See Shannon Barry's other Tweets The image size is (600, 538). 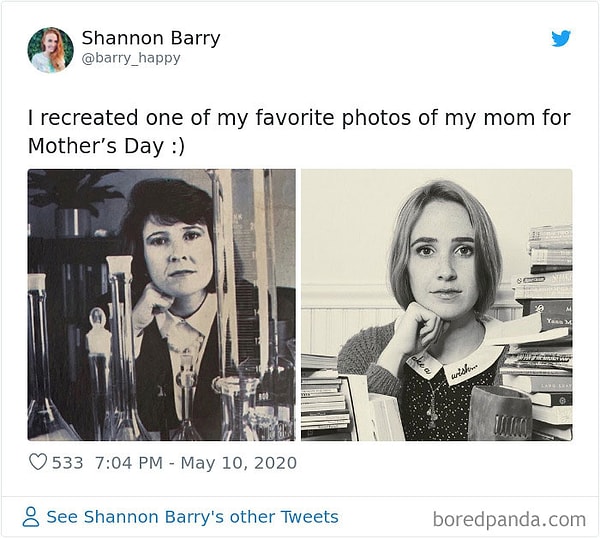click(192, 517)
